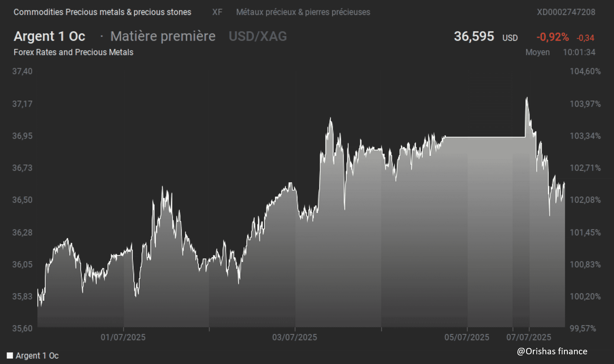614x364 pixels.
Task: Click the XD0002747208 identifier code
Action: point(566,12)
